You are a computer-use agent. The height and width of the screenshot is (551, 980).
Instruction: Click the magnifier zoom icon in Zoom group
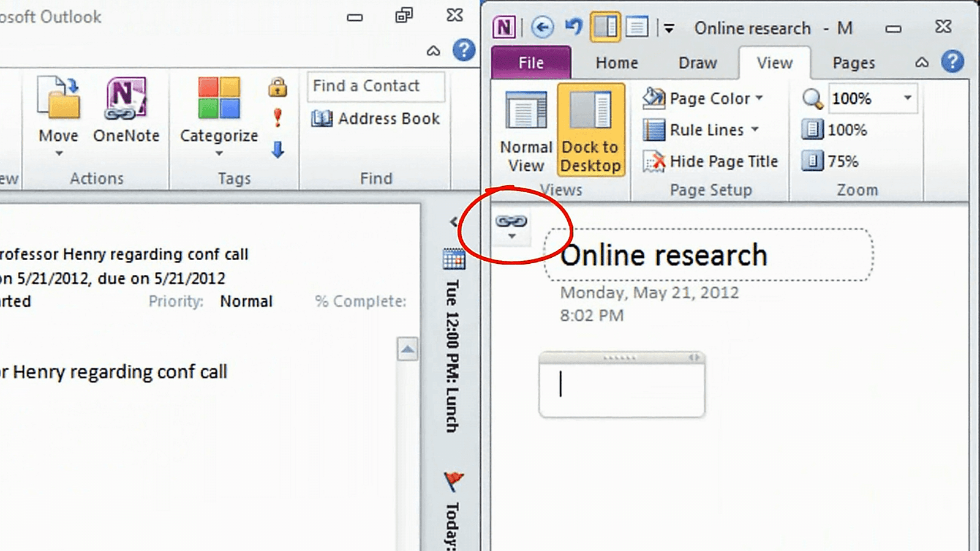coord(812,98)
